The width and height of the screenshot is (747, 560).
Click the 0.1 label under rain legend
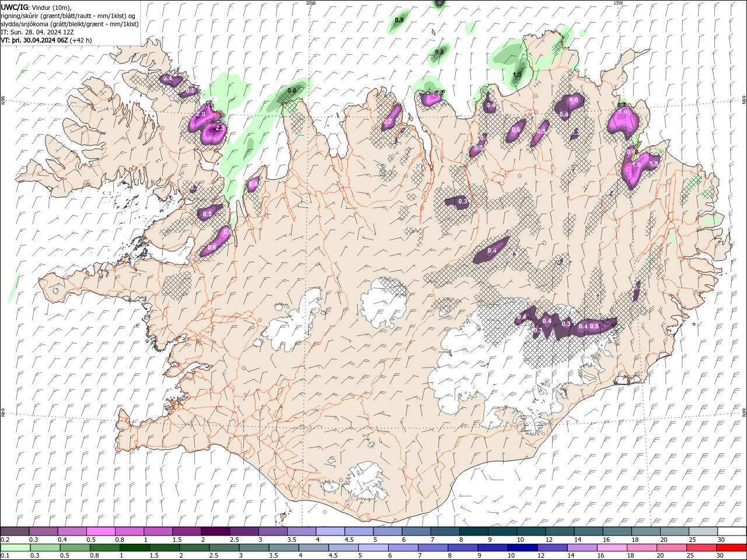tap(5, 555)
